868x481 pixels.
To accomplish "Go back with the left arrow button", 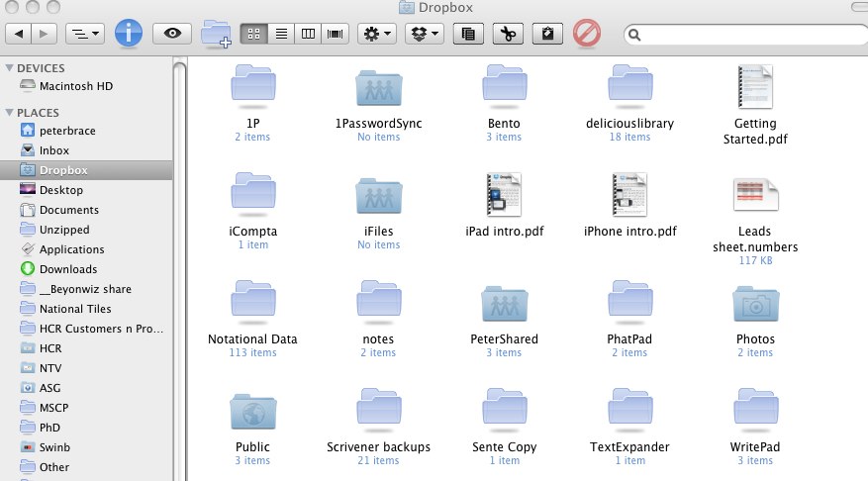I will click(18, 34).
